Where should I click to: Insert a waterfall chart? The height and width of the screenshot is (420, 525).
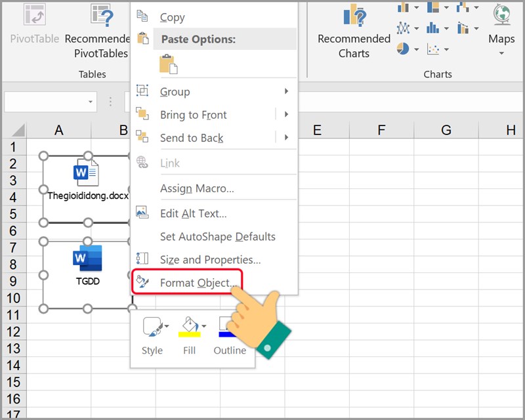coord(463,7)
